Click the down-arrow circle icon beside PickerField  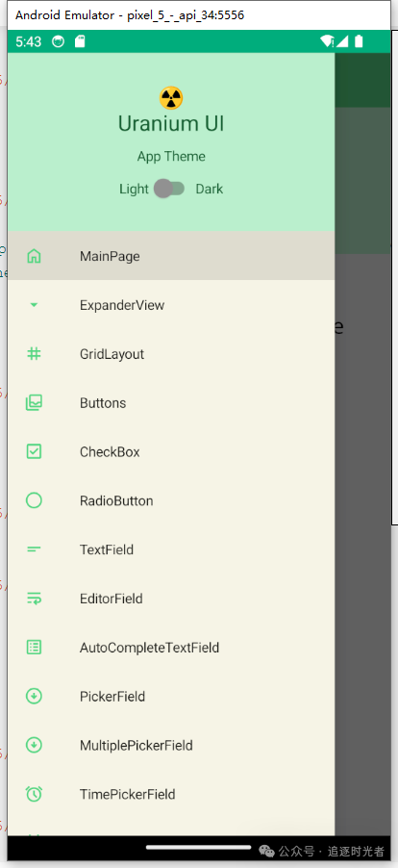click(35, 696)
